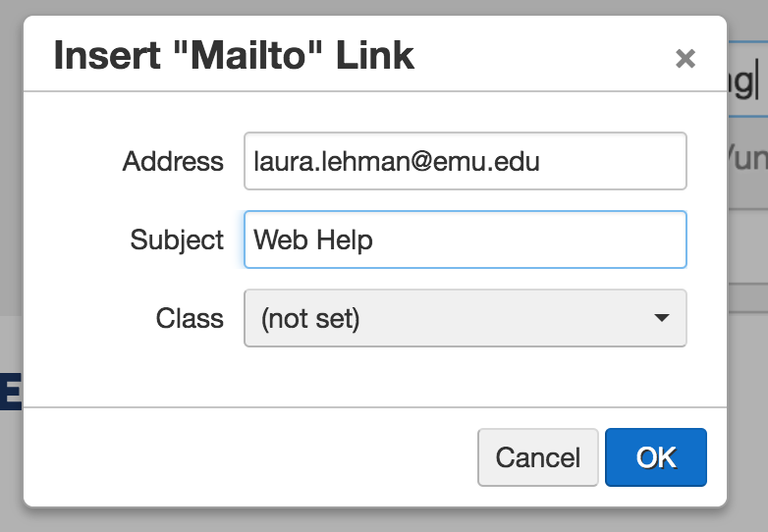This screenshot has width=768, height=532.
Task: Click empty space in the dialog footer
Action: click(246, 457)
